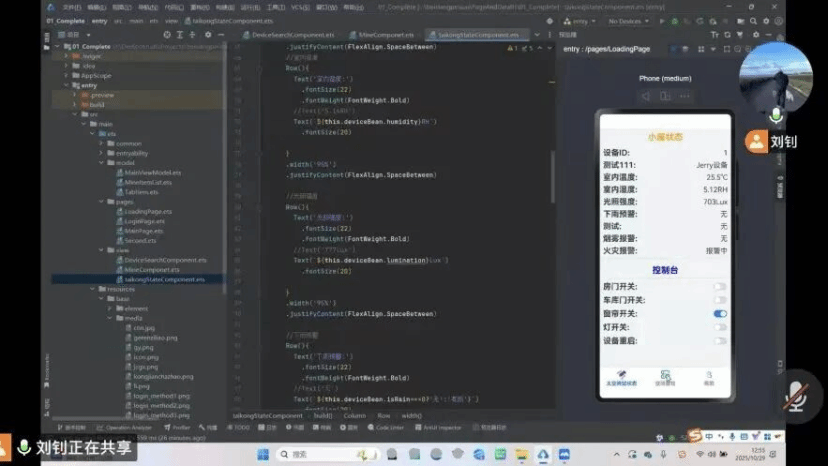Open the Profiler tool window button
Image resolution: width=828 pixels, height=466 pixels.
click(184, 427)
